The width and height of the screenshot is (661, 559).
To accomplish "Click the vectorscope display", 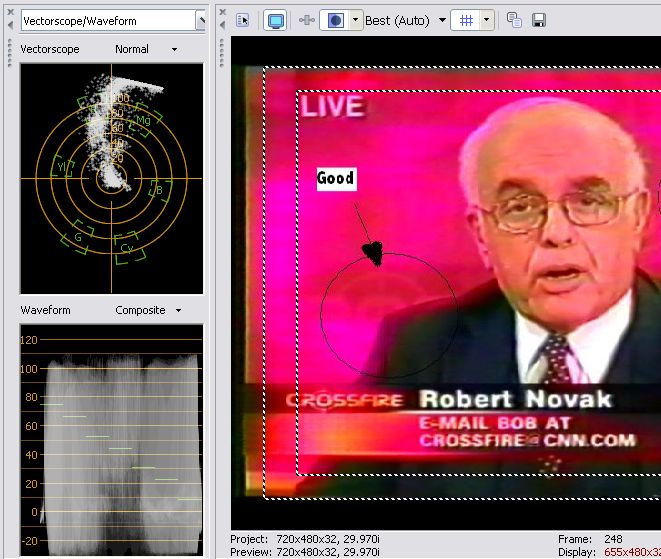I will pyautogui.click(x=112, y=179).
